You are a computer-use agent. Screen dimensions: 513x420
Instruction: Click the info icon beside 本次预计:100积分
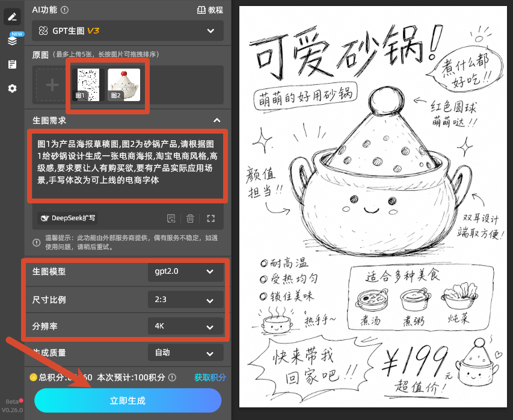pyautogui.click(x=172, y=377)
